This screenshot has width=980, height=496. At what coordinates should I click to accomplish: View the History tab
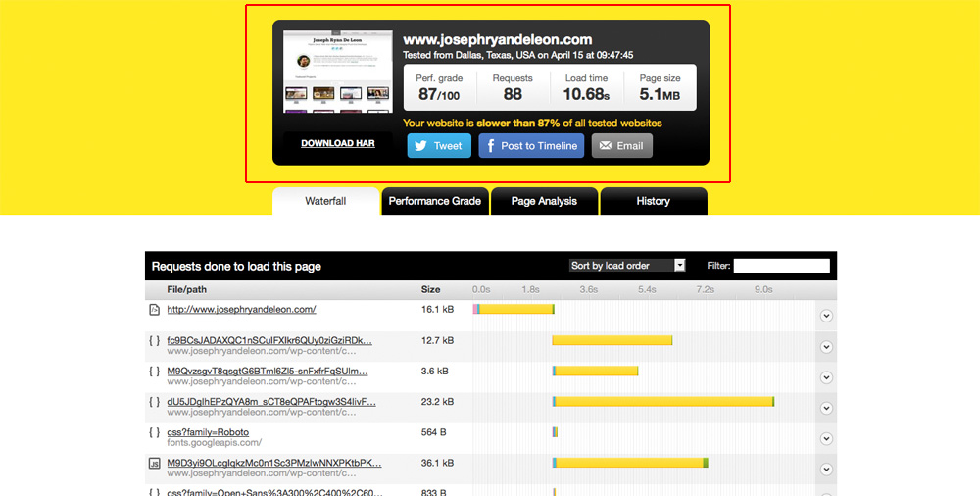click(x=653, y=201)
